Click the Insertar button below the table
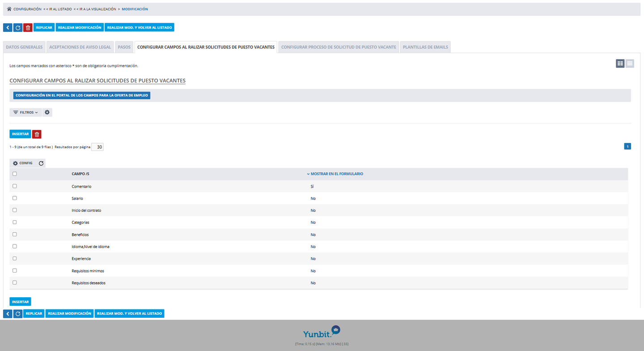644x351 pixels. 21,302
